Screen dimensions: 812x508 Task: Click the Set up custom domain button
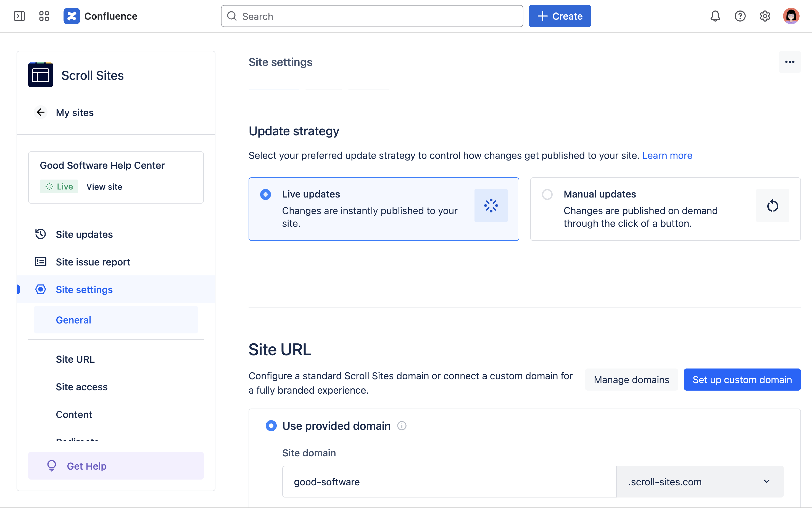coord(742,380)
